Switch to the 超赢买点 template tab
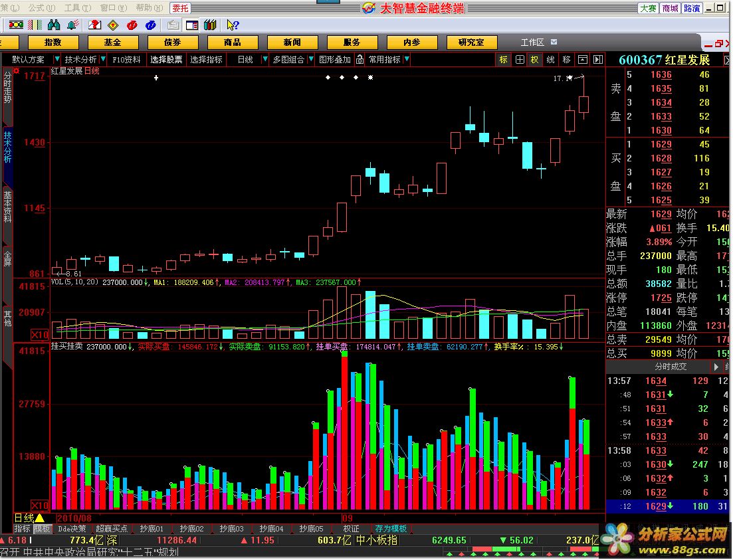This screenshot has height=560, width=733. pyautogui.click(x=111, y=529)
